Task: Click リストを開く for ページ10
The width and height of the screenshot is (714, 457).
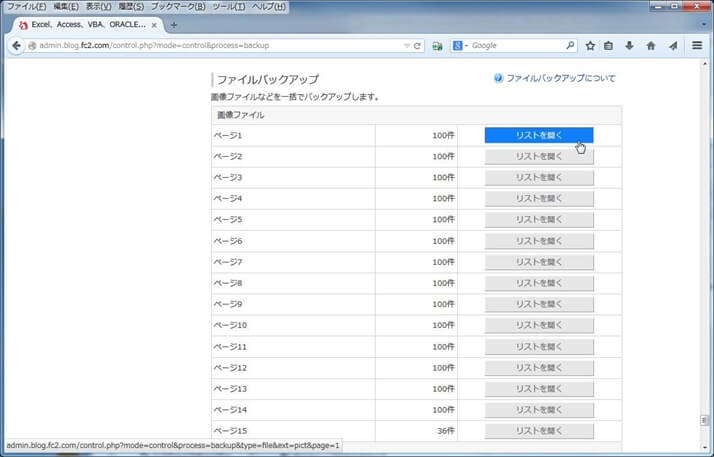Action: (539, 325)
